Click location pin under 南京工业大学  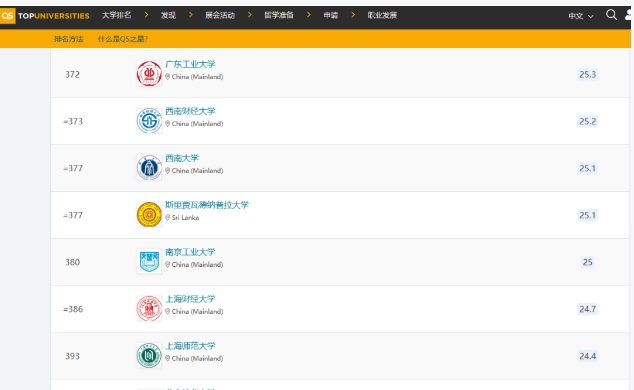click(167, 264)
